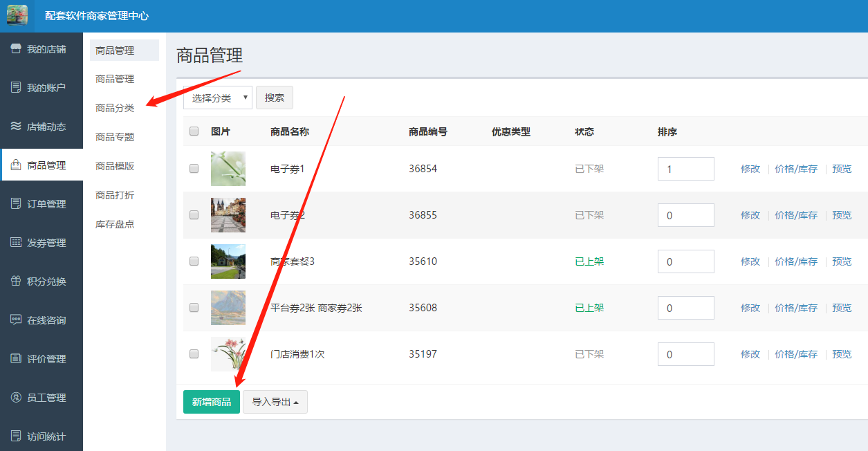Viewport: 868px width, 451px height.
Task: Click the thumbnail image of 电子券1
Action: pos(228,169)
